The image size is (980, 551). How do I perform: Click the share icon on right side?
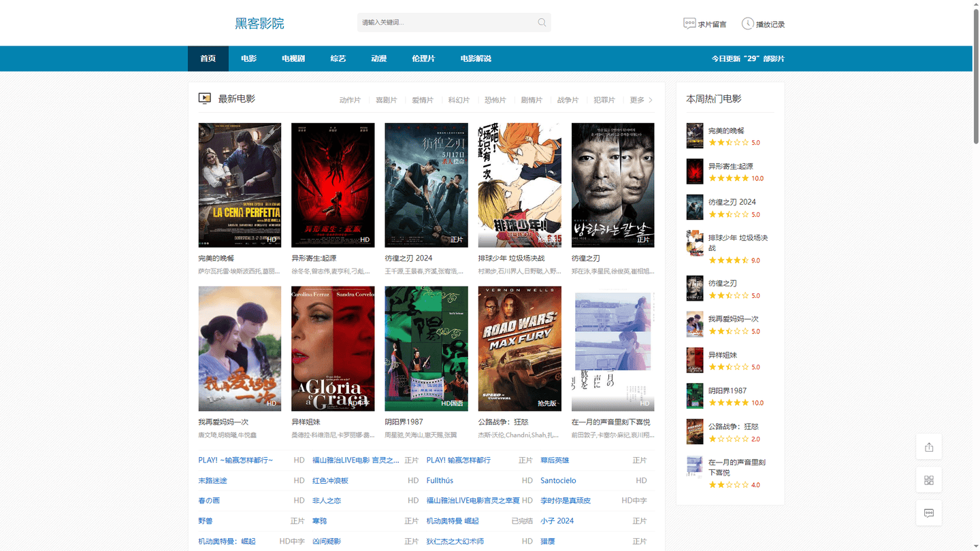(929, 447)
